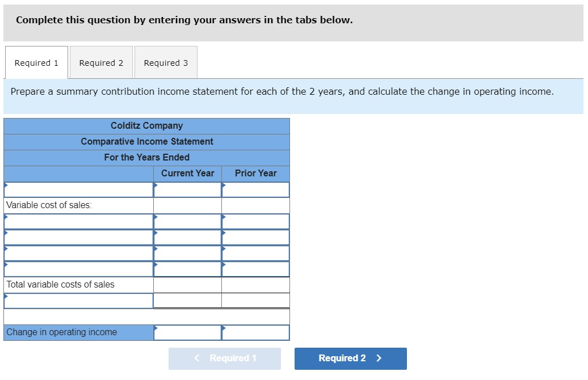The height and width of the screenshot is (380, 588).
Task: Click the left chevron on Required 1 button
Action: (x=197, y=358)
